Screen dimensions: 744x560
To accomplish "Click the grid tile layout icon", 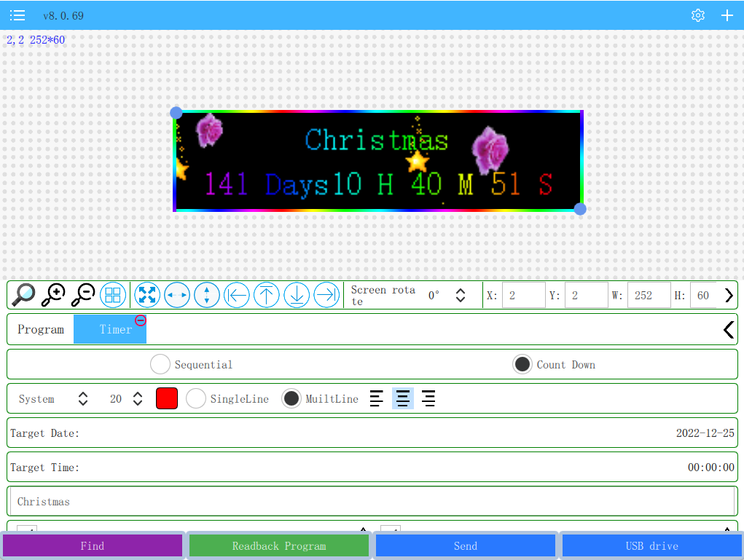I will (114, 295).
